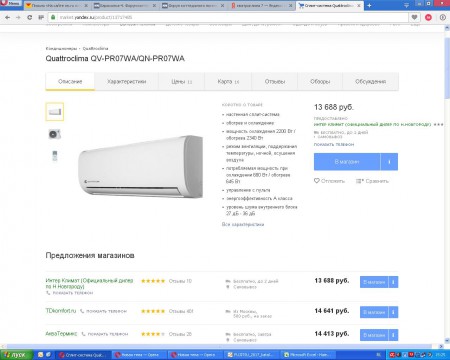The width and height of the screenshot is (450, 360).
Task: Click the red round extension icon
Action: click(x=428, y=17)
